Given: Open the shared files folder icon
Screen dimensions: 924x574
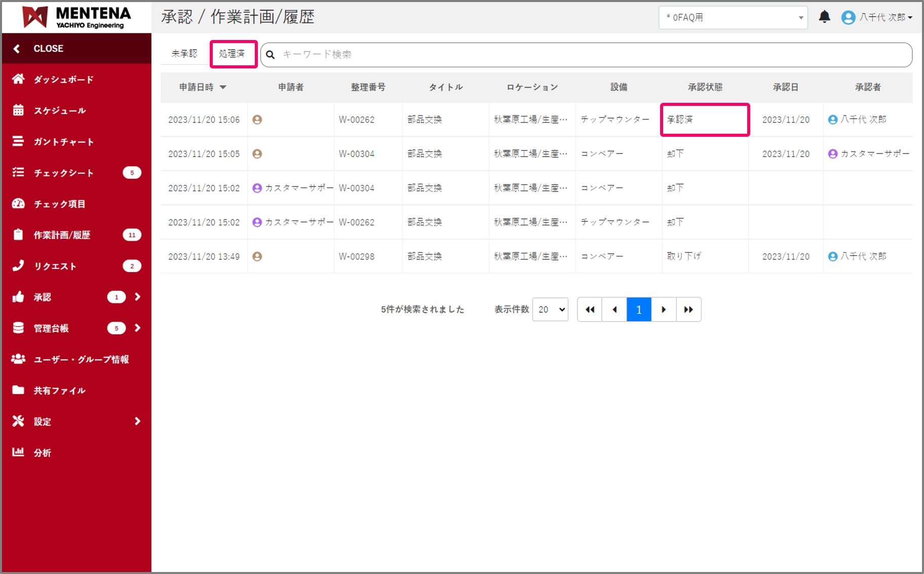Looking at the screenshot, I should click(18, 390).
